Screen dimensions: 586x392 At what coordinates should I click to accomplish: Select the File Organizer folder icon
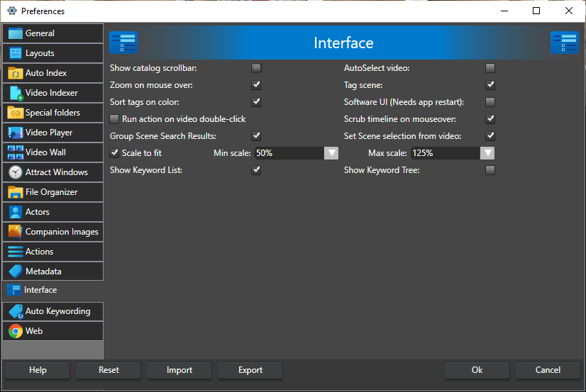(15, 192)
